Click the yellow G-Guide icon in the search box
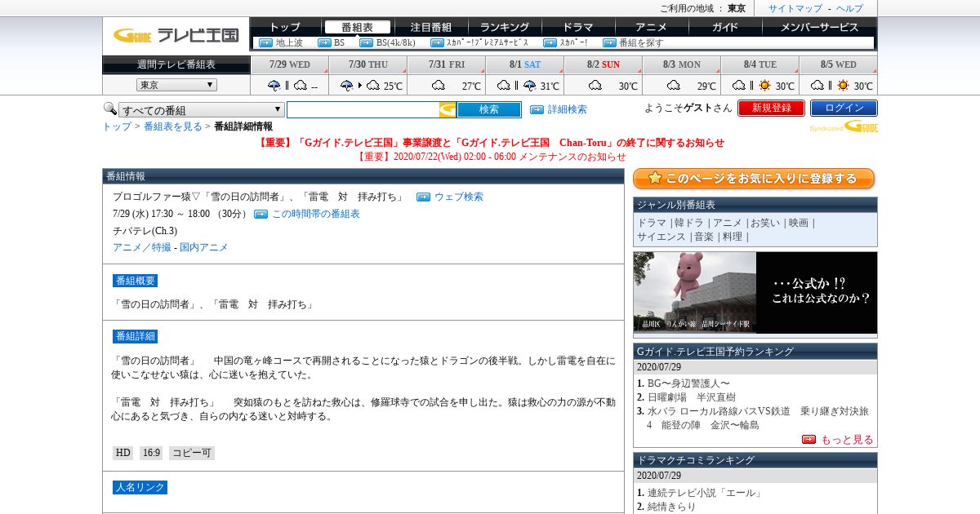Screen dimensions: 980x514 (448, 109)
